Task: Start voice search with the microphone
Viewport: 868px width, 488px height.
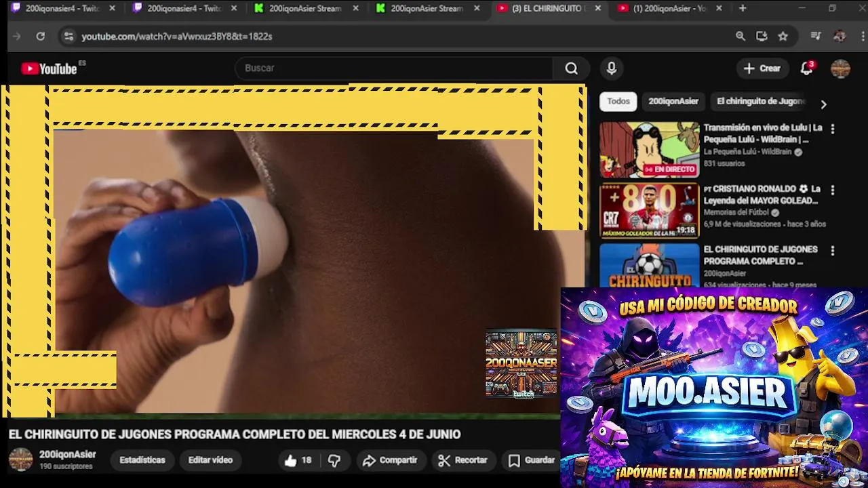Action: point(611,68)
